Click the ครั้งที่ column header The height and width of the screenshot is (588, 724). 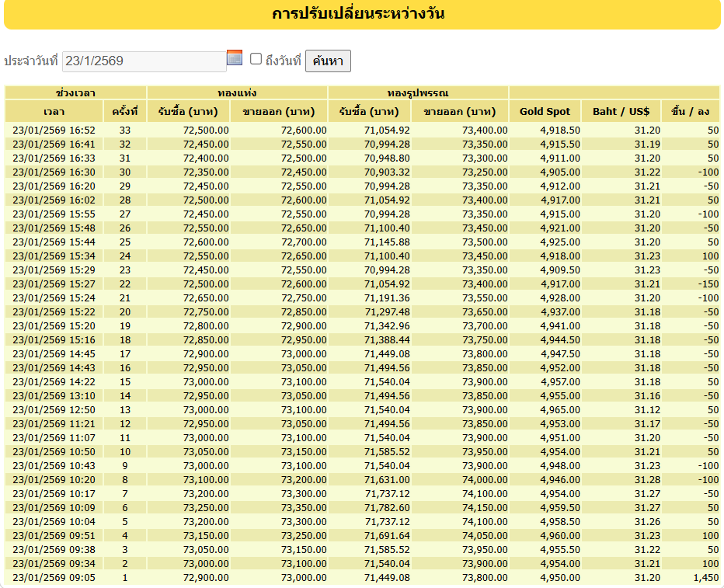[124, 111]
